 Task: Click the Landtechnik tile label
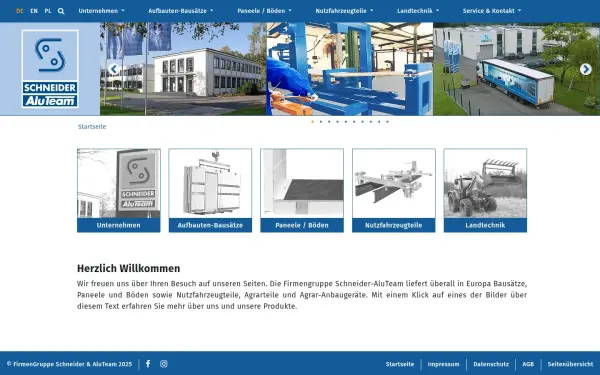pyautogui.click(x=485, y=225)
